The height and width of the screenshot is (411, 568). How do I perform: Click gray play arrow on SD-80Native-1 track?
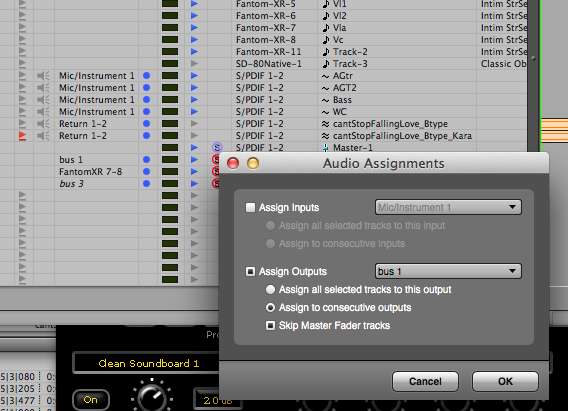tap(195, 63)
